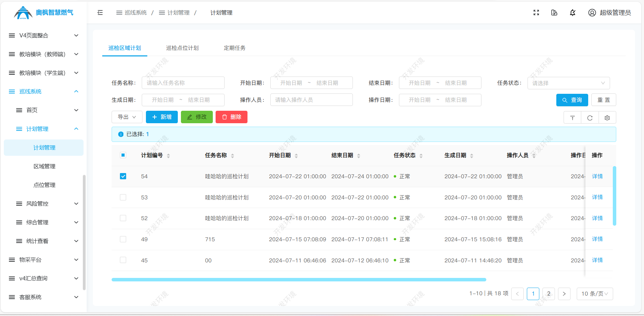The image size is (644, 316).
Task: Open table column settings gear icon
Action: (607, 118)
